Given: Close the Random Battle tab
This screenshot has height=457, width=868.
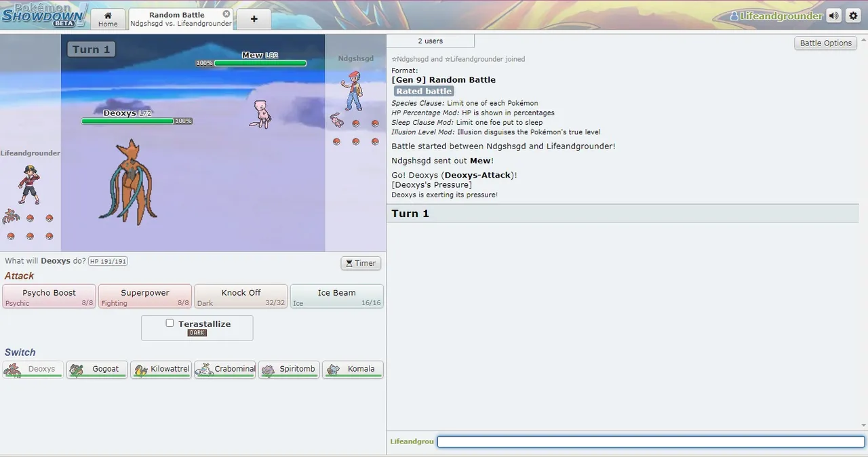Looking at the screenshot, I should coord(226,14).
